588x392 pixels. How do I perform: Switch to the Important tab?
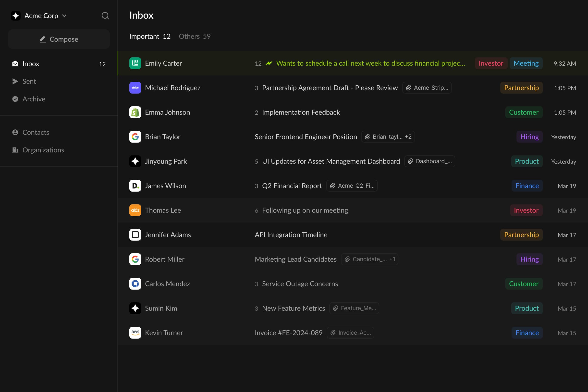(x=150, y=36)
